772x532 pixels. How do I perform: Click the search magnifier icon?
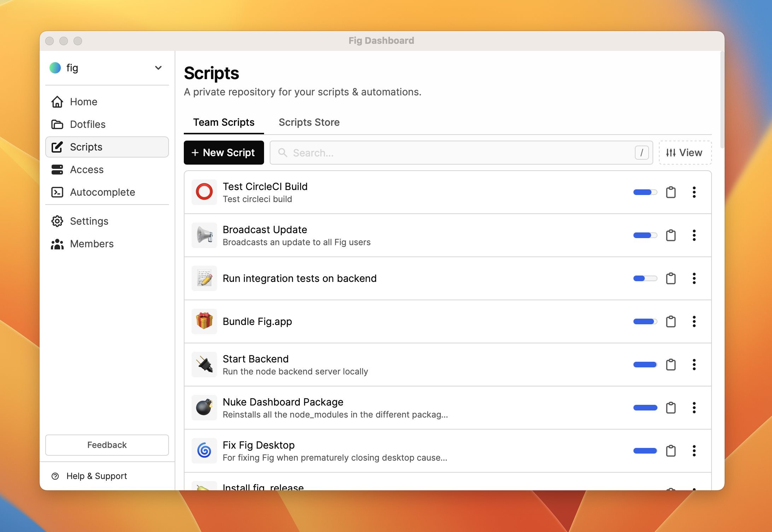[283, 153]
